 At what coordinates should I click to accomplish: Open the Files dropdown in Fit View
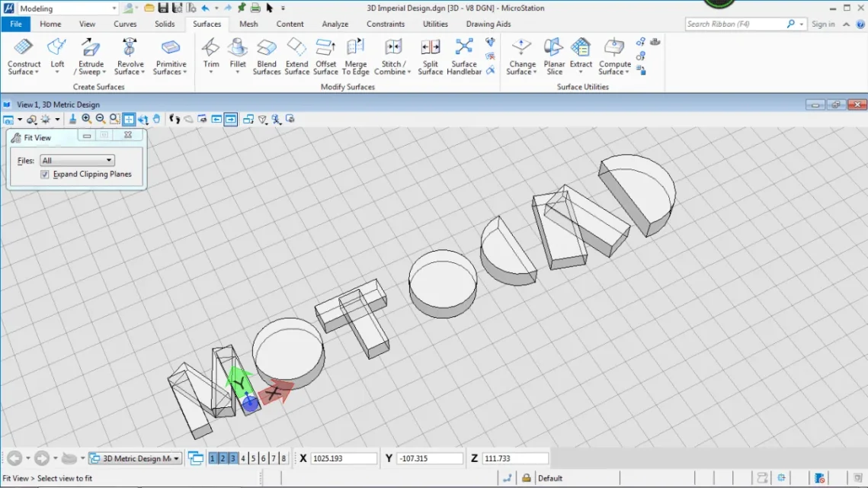coord(77,160)
